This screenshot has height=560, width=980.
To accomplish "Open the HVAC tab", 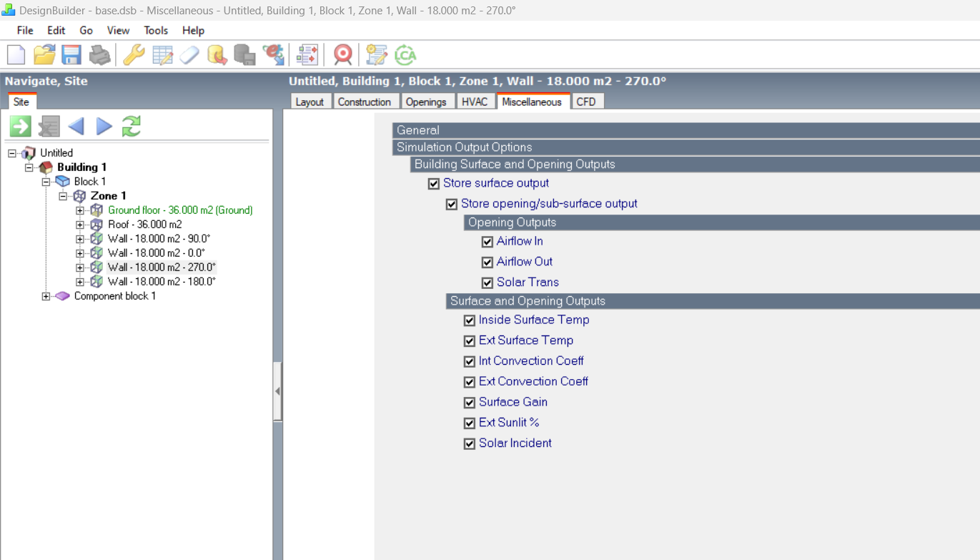I will 475,102.
